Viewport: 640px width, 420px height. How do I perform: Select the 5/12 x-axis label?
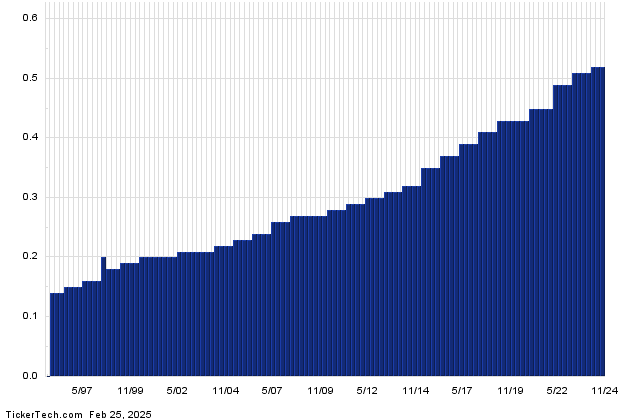click(x=367, y=391)
